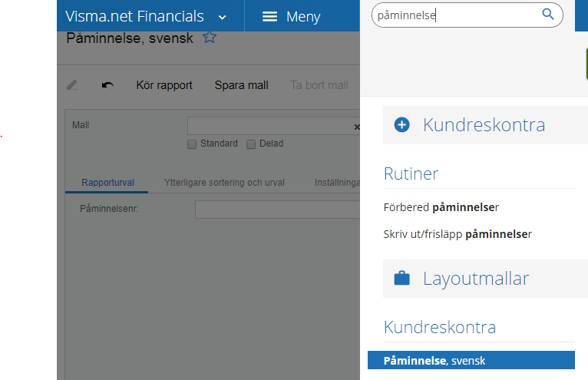Click the Påminnelsenr input field
The image size is (588, 380).
coord(278,210)
